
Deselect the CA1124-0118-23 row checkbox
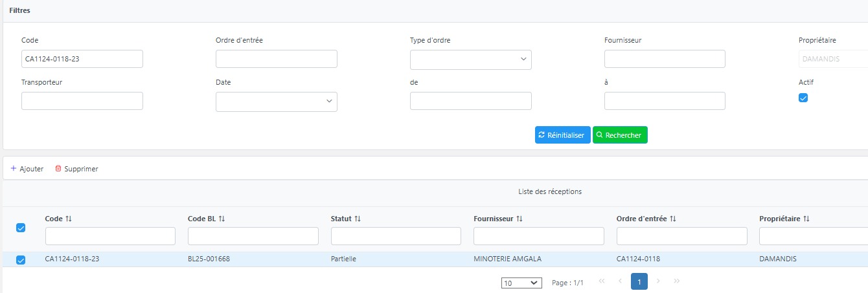point(21,260)
